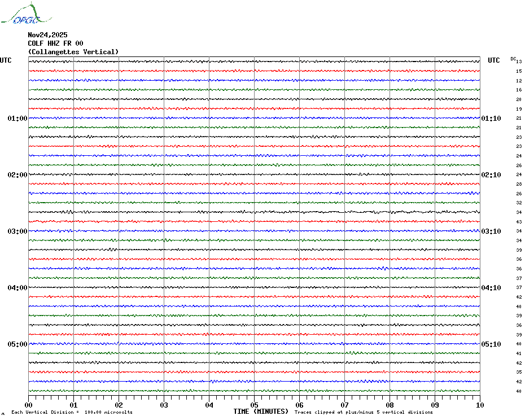Select the 05:00 time label on left
The height and width of the screenshot is (420, 525).
pos(17,344)
